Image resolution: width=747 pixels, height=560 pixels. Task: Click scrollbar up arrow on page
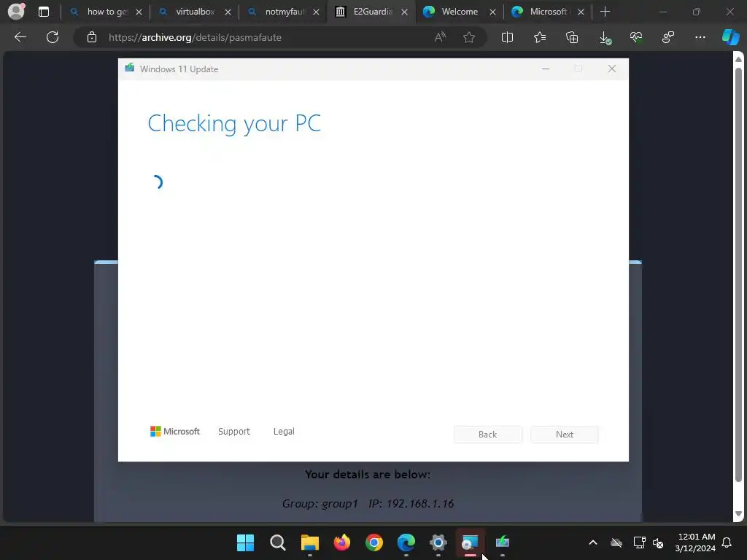(738, 59)
